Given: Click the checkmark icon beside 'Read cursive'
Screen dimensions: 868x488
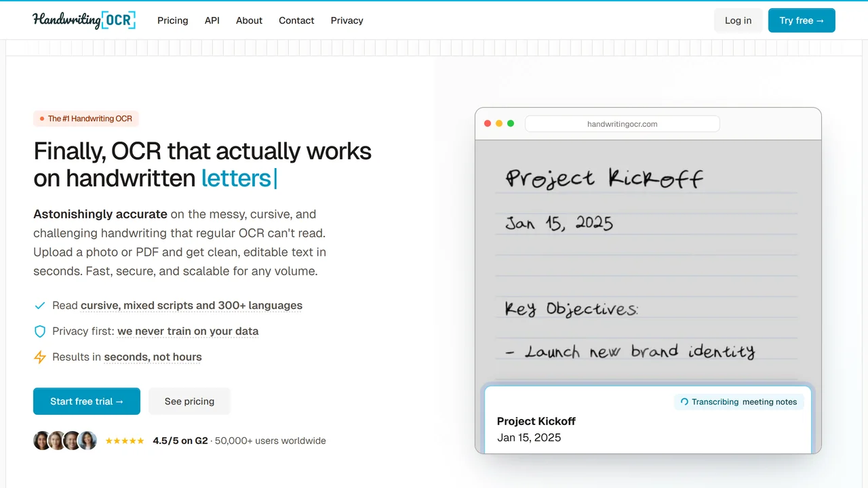Looking at the screenshot, I should click(40, 306).
